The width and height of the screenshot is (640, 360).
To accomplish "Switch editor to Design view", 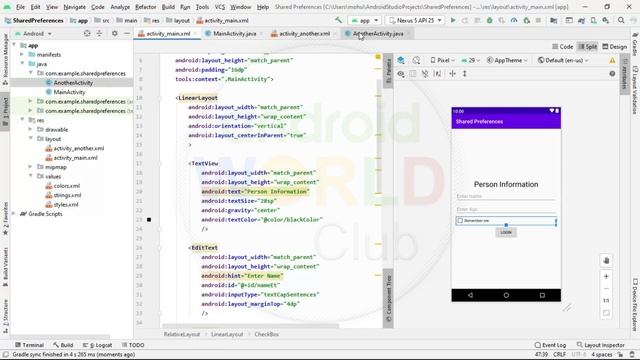I will point(615,47).
